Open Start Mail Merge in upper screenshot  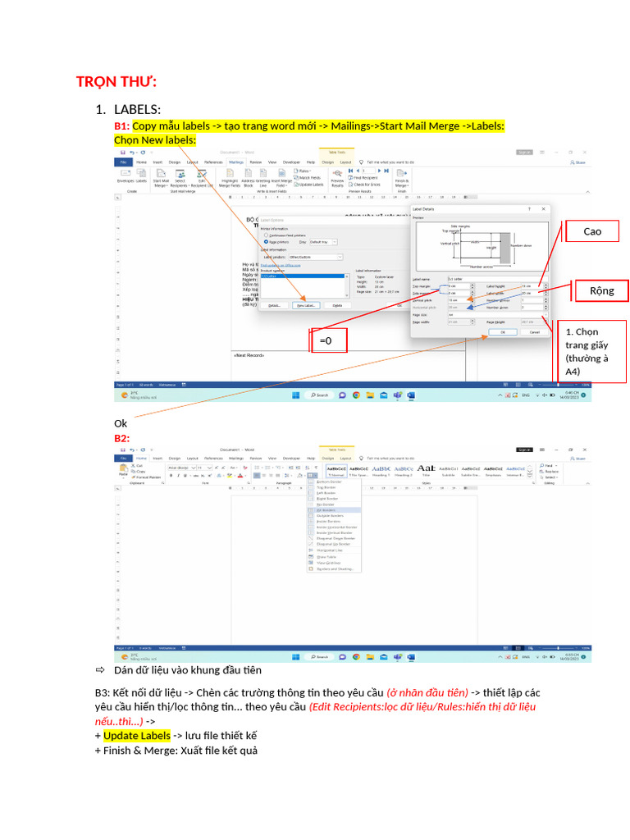tap(161, 178)
